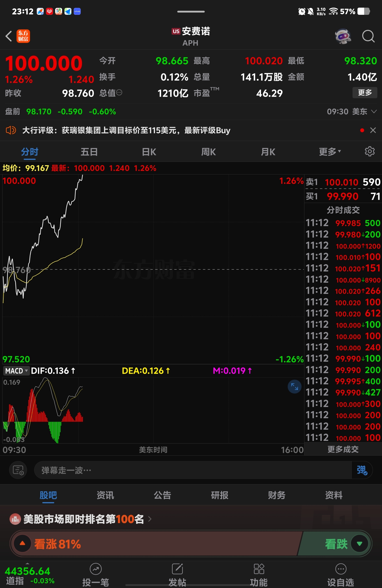Open the 研报 tab
The width and height of the screenshot is (382, 588).
220,495
